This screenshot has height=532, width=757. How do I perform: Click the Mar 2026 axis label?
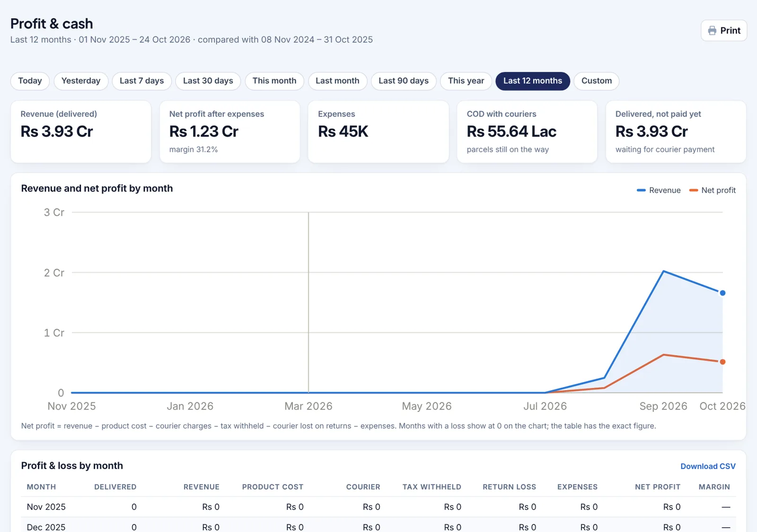click(308, 406)
